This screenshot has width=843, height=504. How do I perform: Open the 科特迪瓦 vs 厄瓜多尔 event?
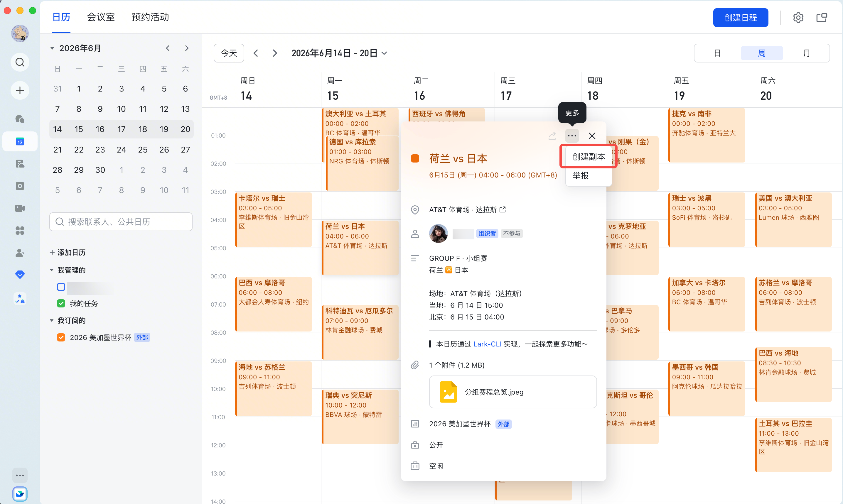click(360, 332)
